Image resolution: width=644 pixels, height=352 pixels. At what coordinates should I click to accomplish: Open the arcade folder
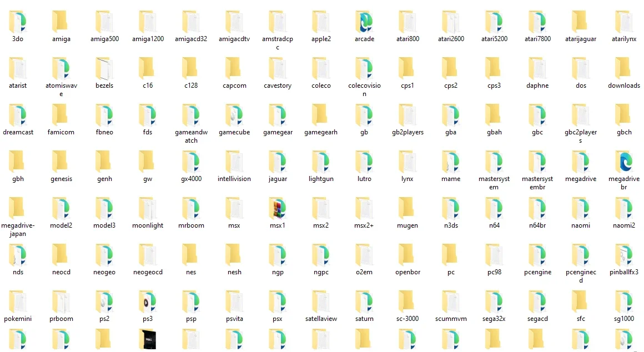tap(364, 22)
